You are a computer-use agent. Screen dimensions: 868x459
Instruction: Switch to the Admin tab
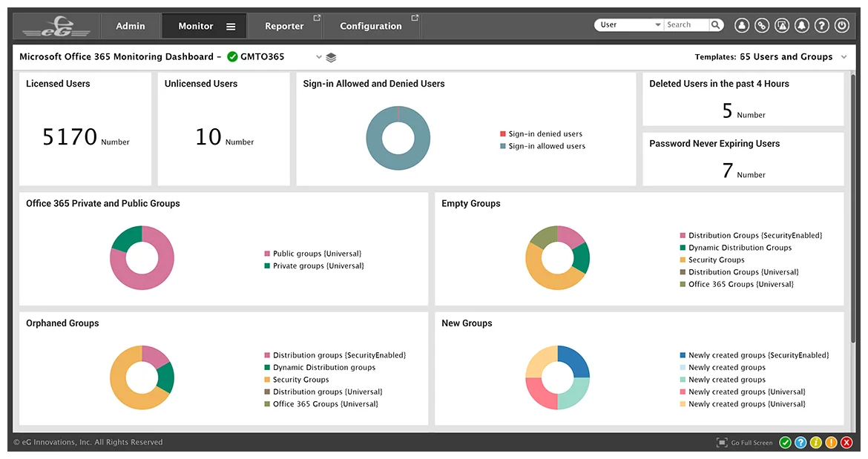click(130, 26)
